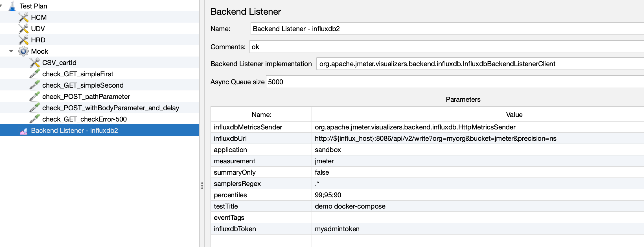
Task: Click the jmeter value cell
Action: [x=478, y=161]
